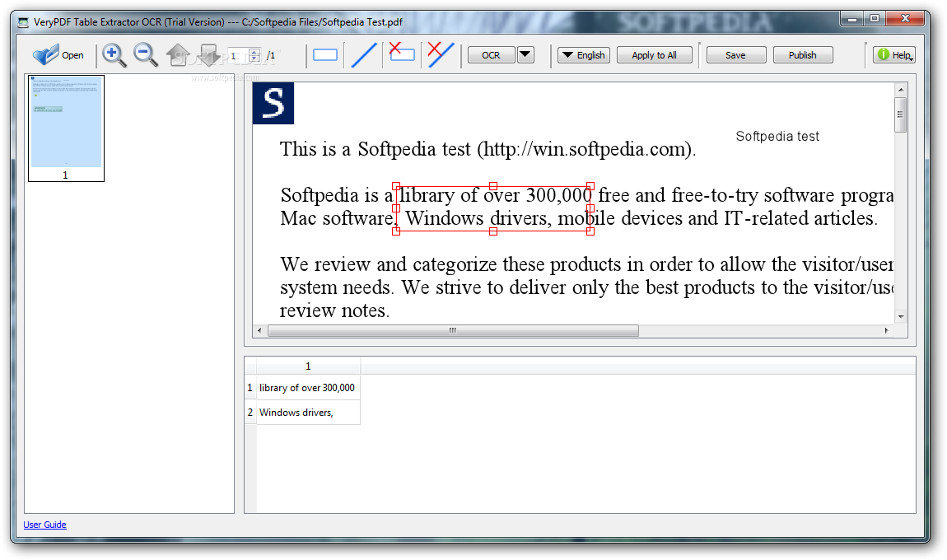This screenshot has width=947, height=560.
Task: Click the page number input field
Action: [x=238, y=55]
